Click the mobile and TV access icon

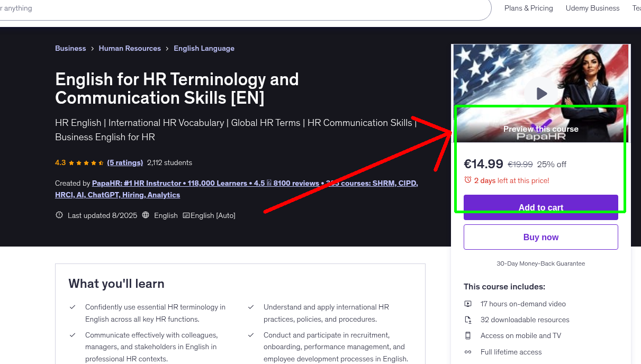pos(468,335)
